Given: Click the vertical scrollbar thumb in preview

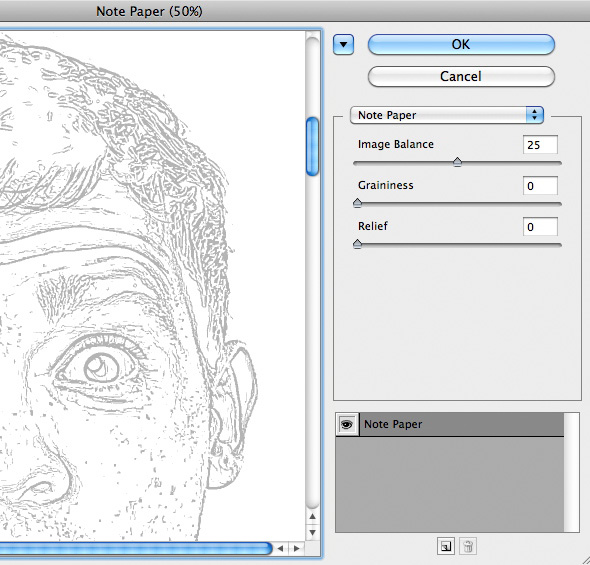Looking at the screenshot, I should tap(312, 146).
